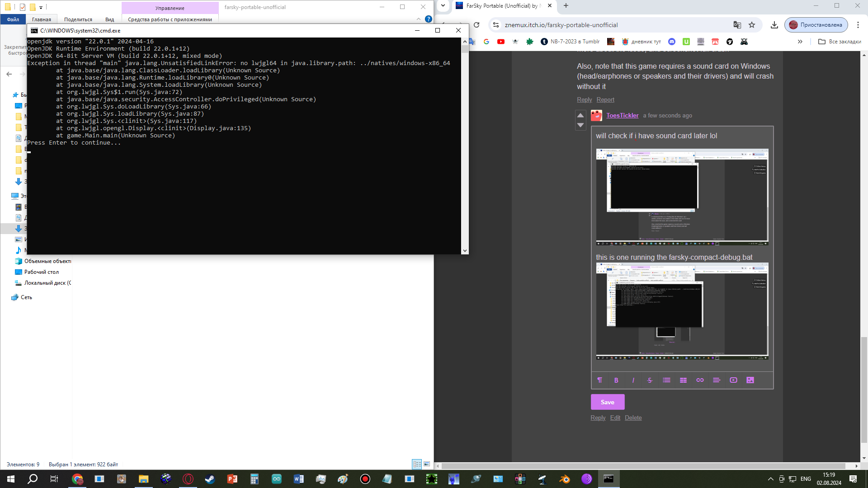Open the Вид ribbon tab
This screenshot has width=868, height=488.
pos(109,19)
